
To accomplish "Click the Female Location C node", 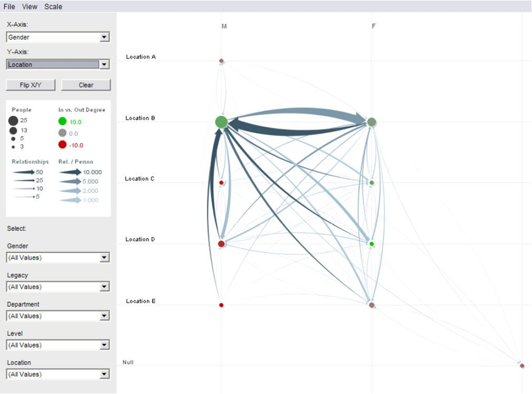I will [372, 183].
